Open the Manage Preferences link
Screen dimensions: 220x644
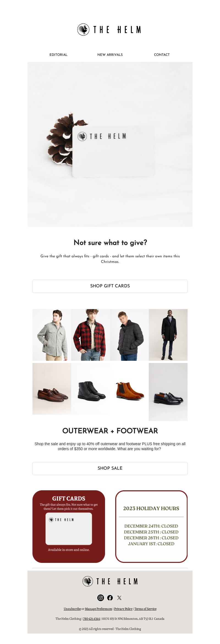point(98,609)
